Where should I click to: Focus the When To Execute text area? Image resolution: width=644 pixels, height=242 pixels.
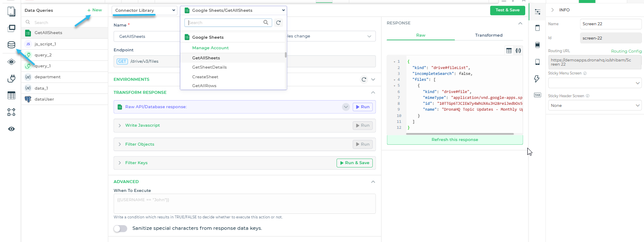coord(245,204)
